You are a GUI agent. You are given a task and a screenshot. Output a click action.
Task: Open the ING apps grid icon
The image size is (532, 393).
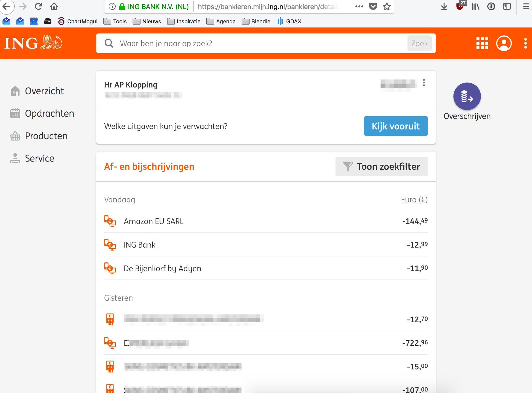[482, 43]
